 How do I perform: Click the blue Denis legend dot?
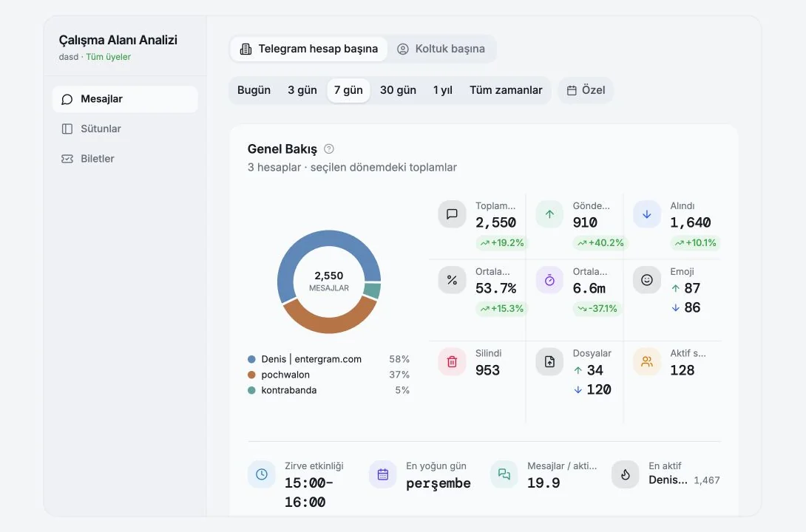click(x=251, y=359)
